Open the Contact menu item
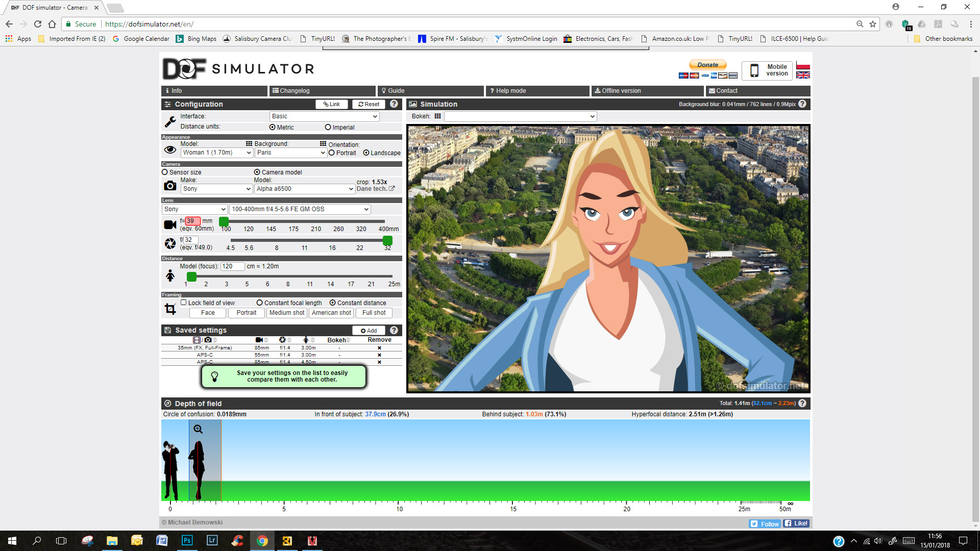 [x=758, y=91]
